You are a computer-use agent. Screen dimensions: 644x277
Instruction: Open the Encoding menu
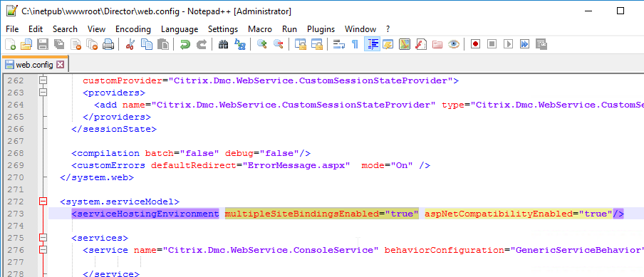click(x=133, y=29)
